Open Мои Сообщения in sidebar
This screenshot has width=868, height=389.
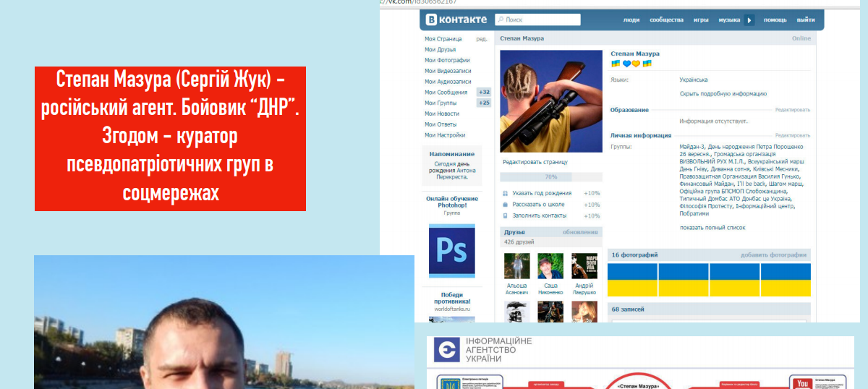pos(446,93)
